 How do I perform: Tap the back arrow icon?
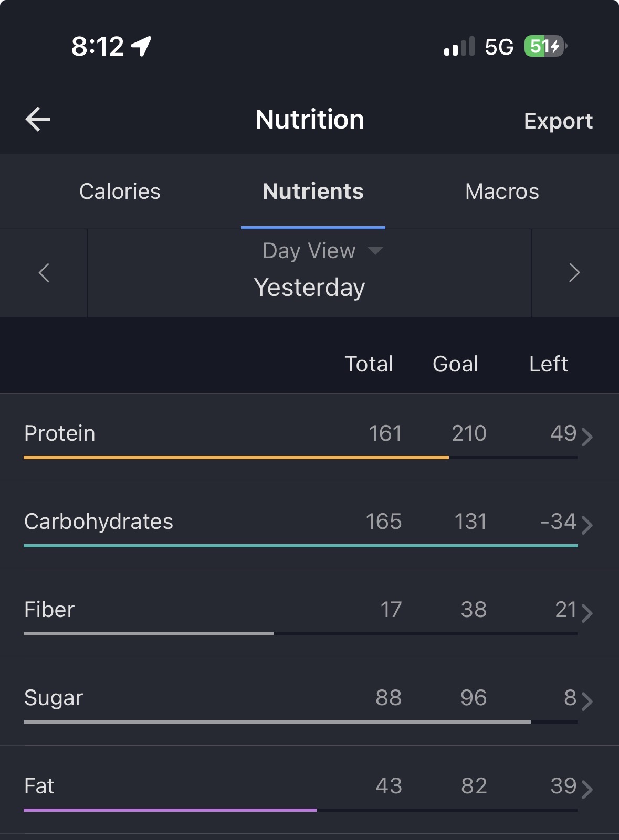coord(38,119)
